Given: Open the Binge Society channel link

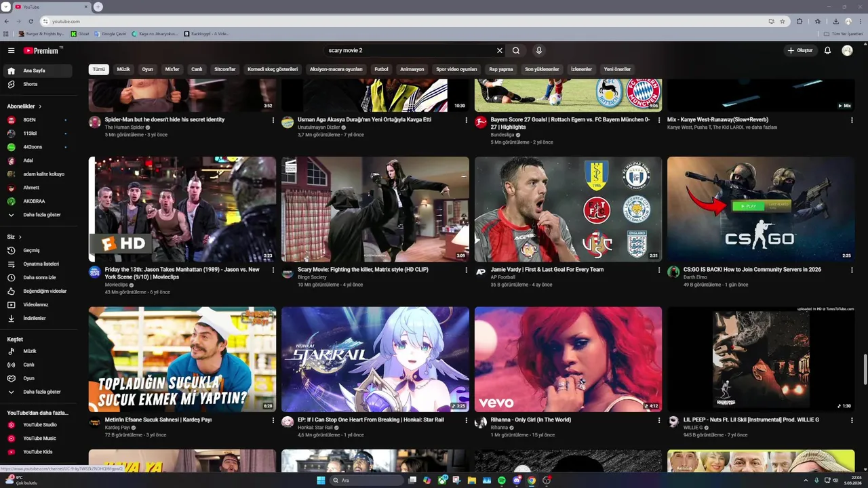Looking at the screenshot, I should tap(312, 277).
